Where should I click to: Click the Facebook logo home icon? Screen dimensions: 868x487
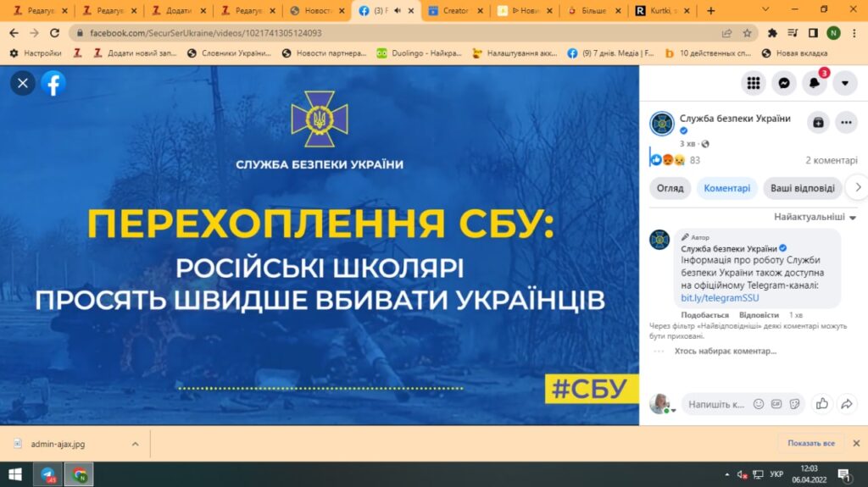[x=53, y=83]
